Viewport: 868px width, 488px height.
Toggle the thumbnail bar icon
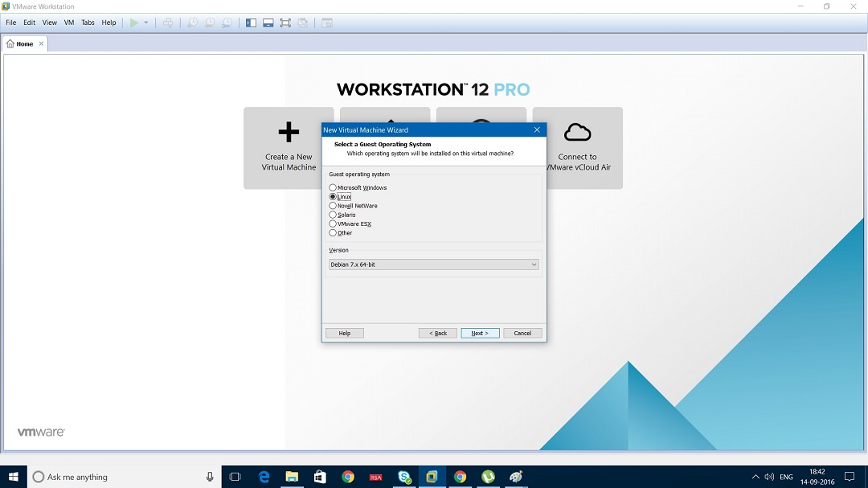[268, 23]
